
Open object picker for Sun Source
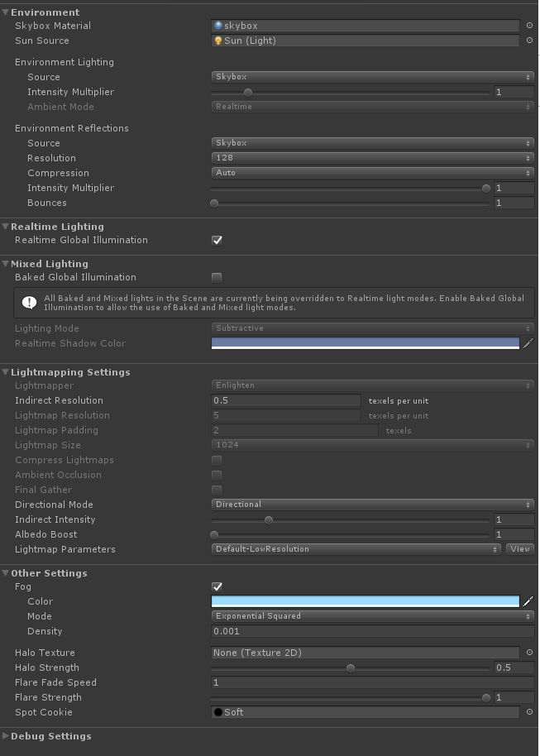pyautogui.click(x=529, y=41)
